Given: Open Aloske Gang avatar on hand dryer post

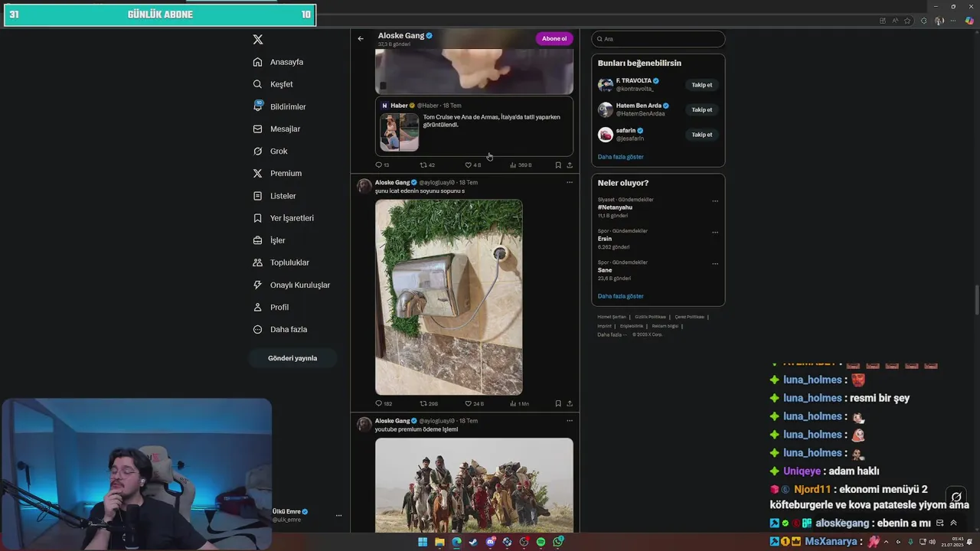Looking at the screenshot, I should tap(364, 186).
